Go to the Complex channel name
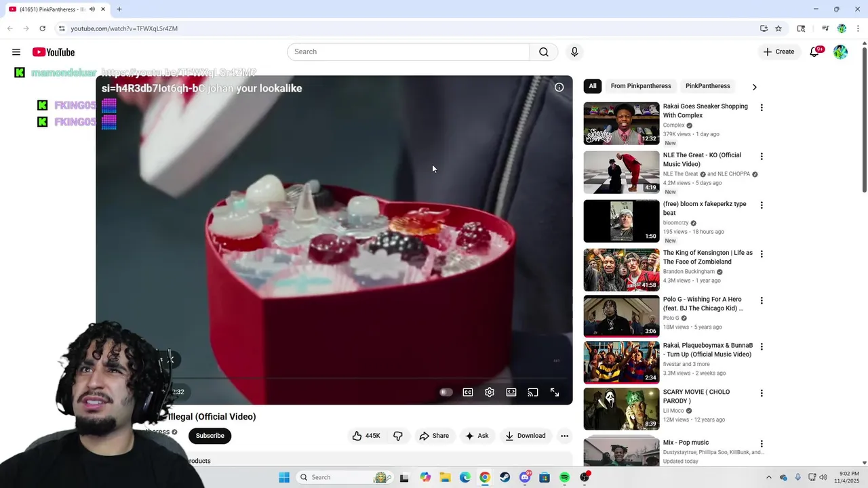 click(674, 125)
